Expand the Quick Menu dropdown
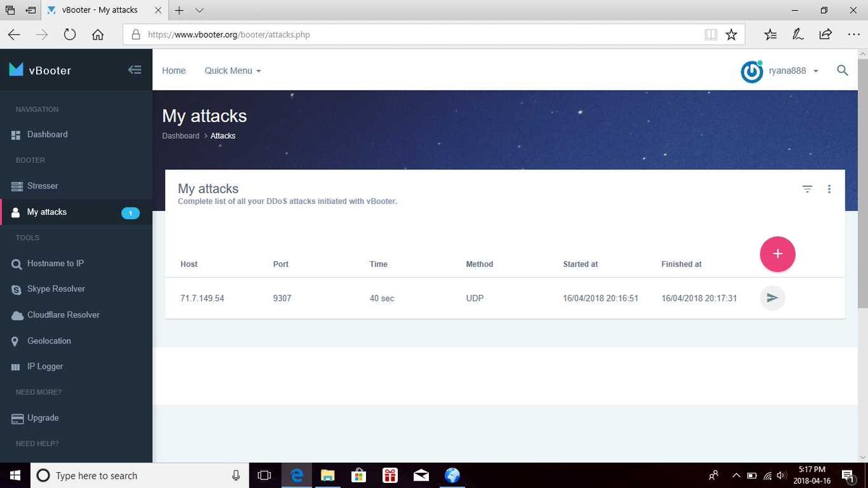This screenshot has height=488, width=868. (232, 71)
